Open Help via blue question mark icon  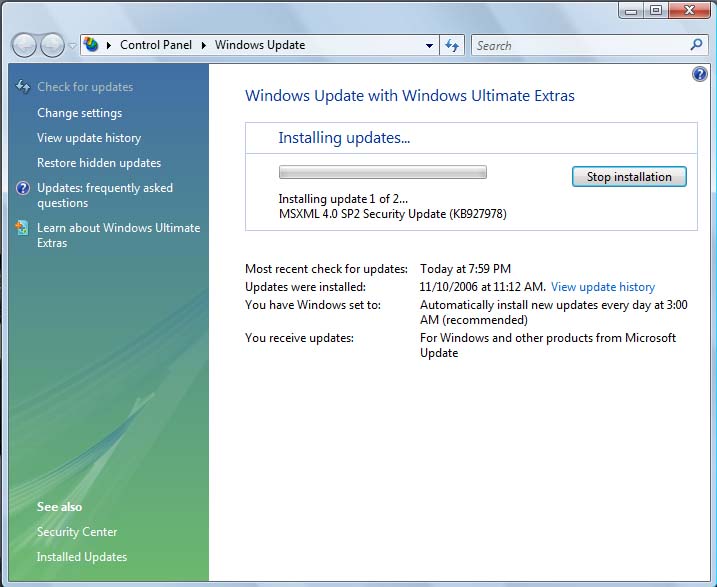click(x=699, y=75)
